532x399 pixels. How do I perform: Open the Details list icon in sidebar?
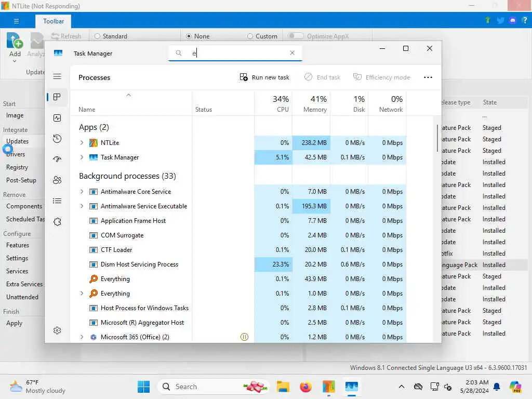point(57,201)
